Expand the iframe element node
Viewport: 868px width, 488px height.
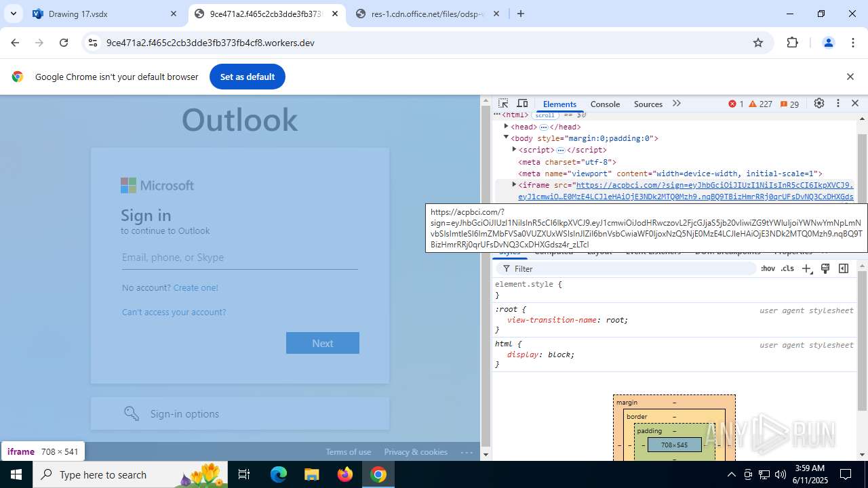(x=514, y=184)
